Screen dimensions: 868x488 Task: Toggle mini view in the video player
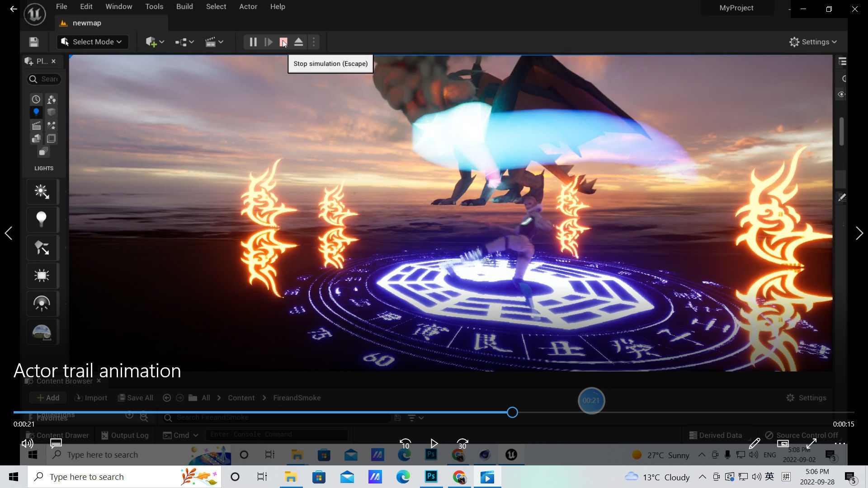pos(783,444)
